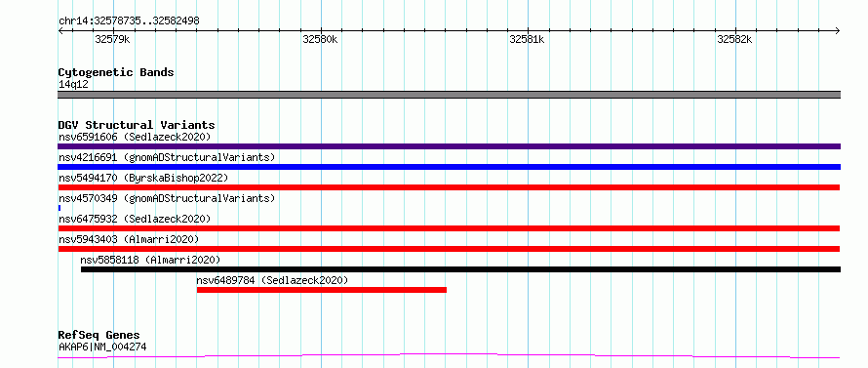Click the nsv5858118 (Almarri2020) label

[150, 260]
